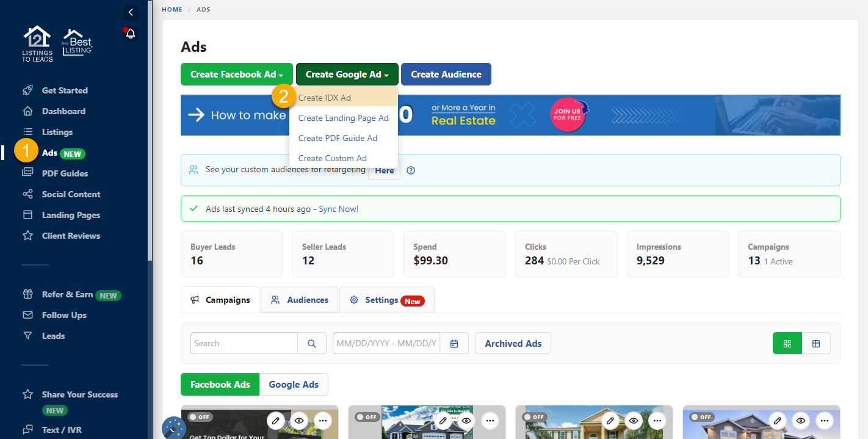The height and width of the screenshot is (439, 868).
Task: Open the help question mark icon
Action: point(410,170)
